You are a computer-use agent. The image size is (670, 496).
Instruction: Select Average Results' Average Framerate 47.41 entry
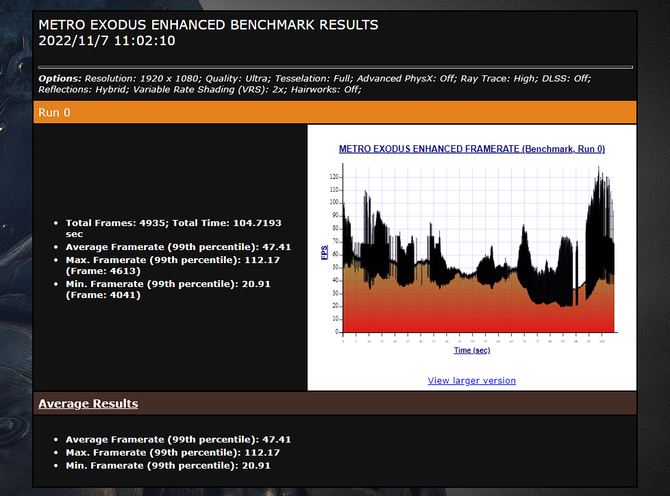178,440
